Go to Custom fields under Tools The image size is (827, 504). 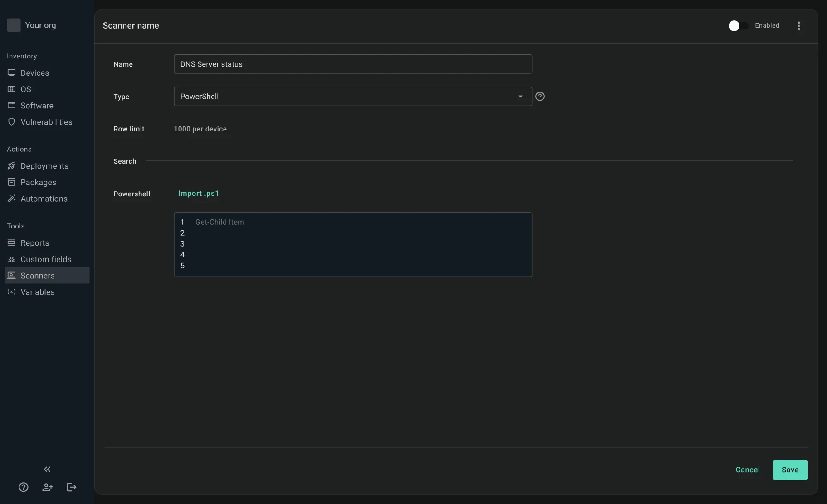point(46,259)
